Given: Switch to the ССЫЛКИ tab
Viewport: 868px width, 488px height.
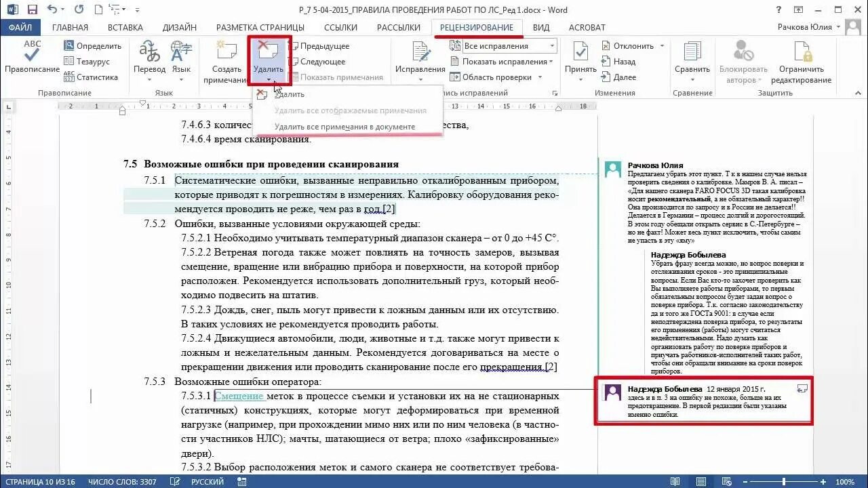Looking at the screenshot, I should coord(340,28).
